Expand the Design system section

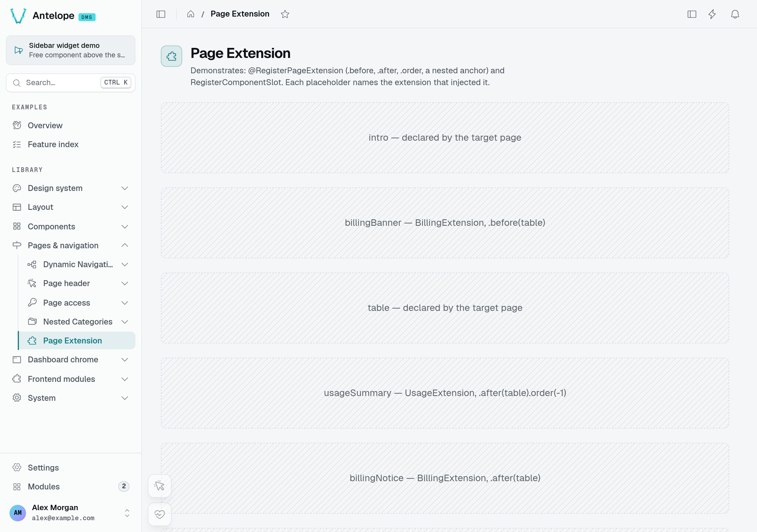click(x=71, y=188)
